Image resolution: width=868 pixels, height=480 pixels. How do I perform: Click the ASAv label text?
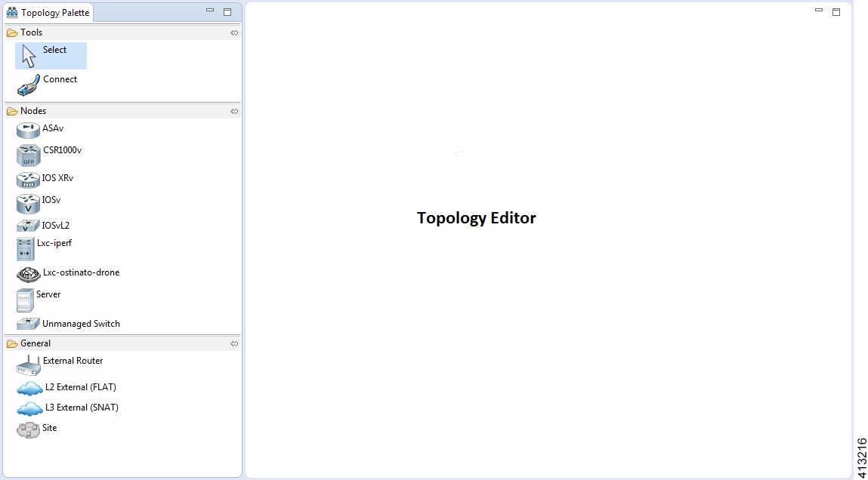click(53, 128)
